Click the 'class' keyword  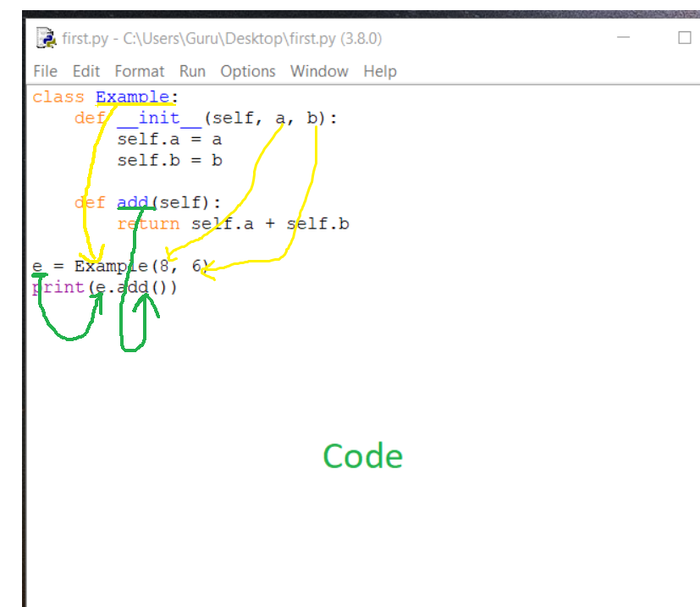58,97
